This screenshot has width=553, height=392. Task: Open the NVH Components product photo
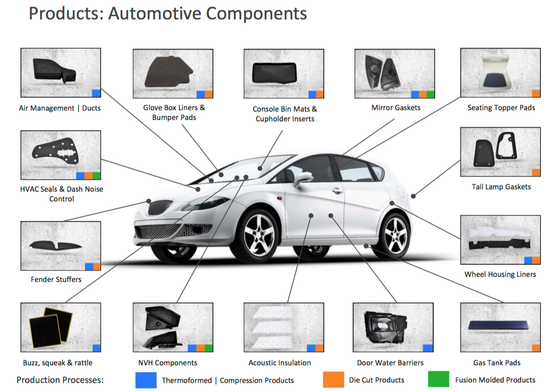coord(173,327)
